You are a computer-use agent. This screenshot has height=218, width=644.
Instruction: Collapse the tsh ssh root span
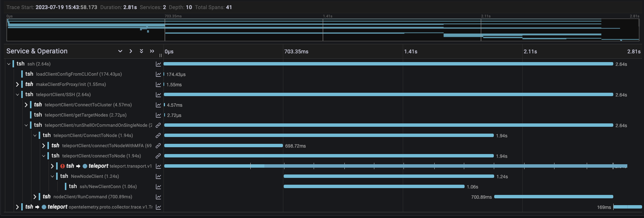[9, 64]
